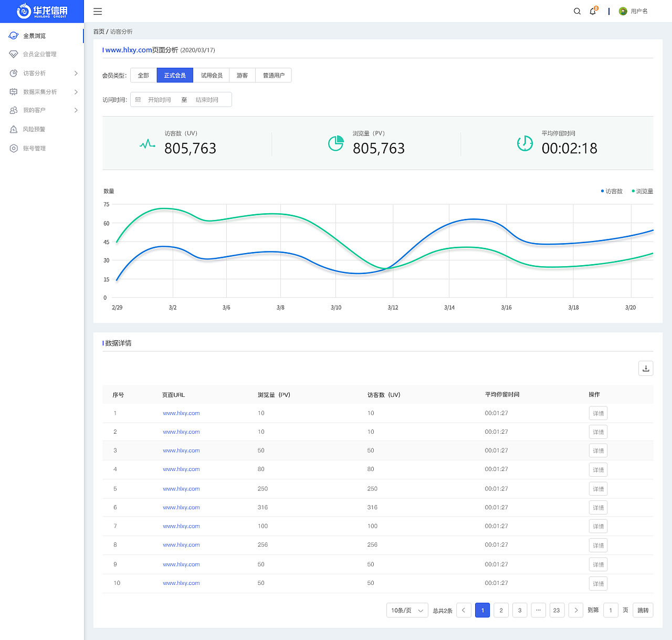Open 会员企业管理 in sidebar

[41, 54]
